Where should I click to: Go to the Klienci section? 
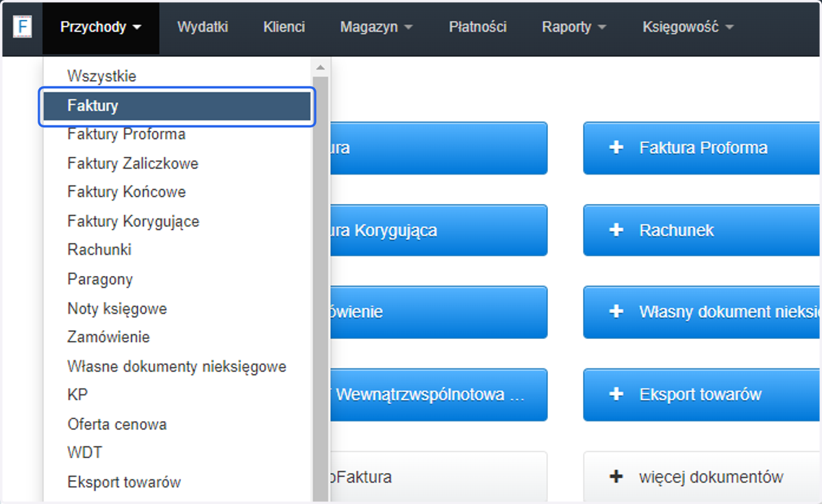(284, 27)
